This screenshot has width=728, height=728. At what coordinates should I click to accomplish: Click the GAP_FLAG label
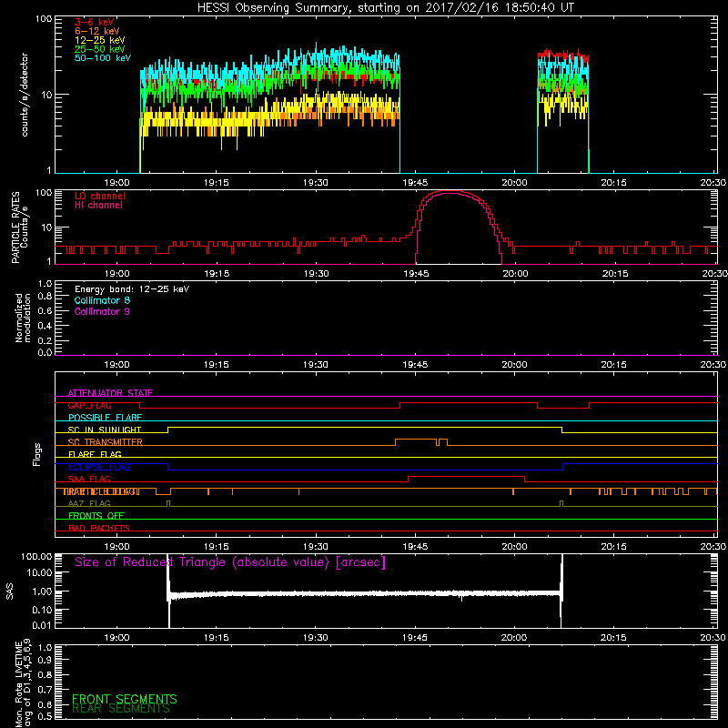pos(89,405)
